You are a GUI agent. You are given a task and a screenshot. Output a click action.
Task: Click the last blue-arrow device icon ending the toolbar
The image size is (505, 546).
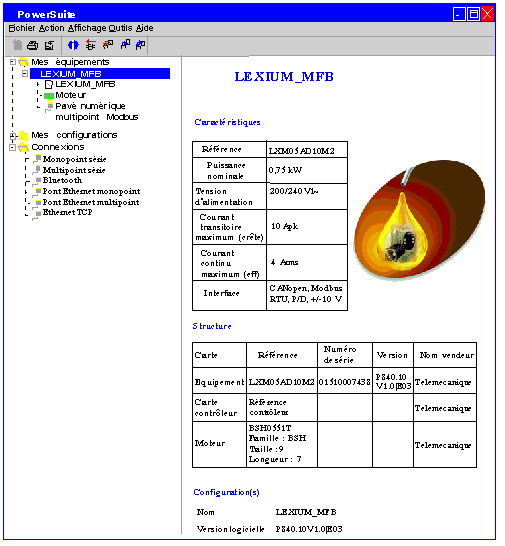click(140, 45)
